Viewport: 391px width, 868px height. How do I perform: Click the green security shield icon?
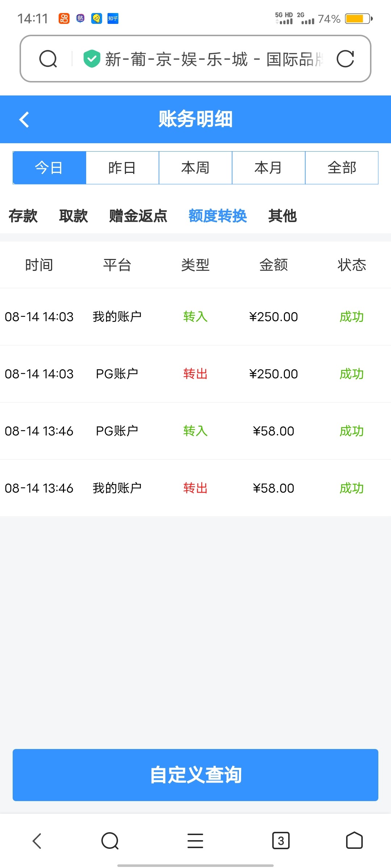pyautogui.click(x=92, y=59)
